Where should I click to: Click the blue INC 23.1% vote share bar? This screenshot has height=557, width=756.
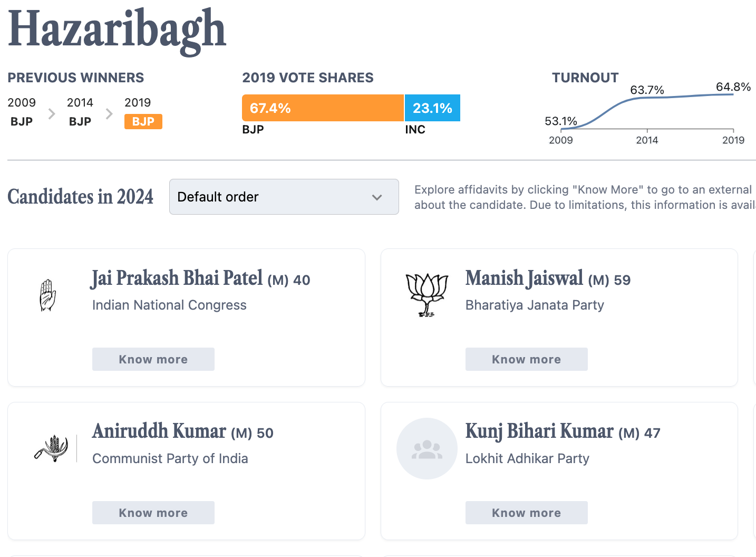[432, 108]
